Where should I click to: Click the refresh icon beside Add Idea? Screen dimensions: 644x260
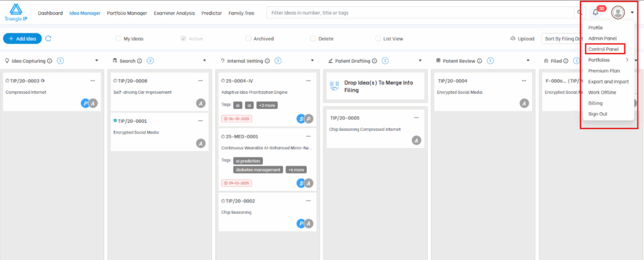point(48,38)
